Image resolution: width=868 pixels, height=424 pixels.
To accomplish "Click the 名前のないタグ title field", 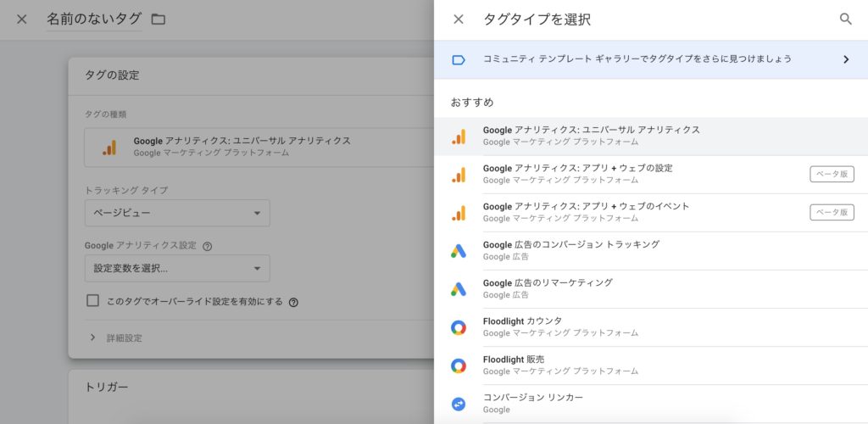I will point(94,19).
